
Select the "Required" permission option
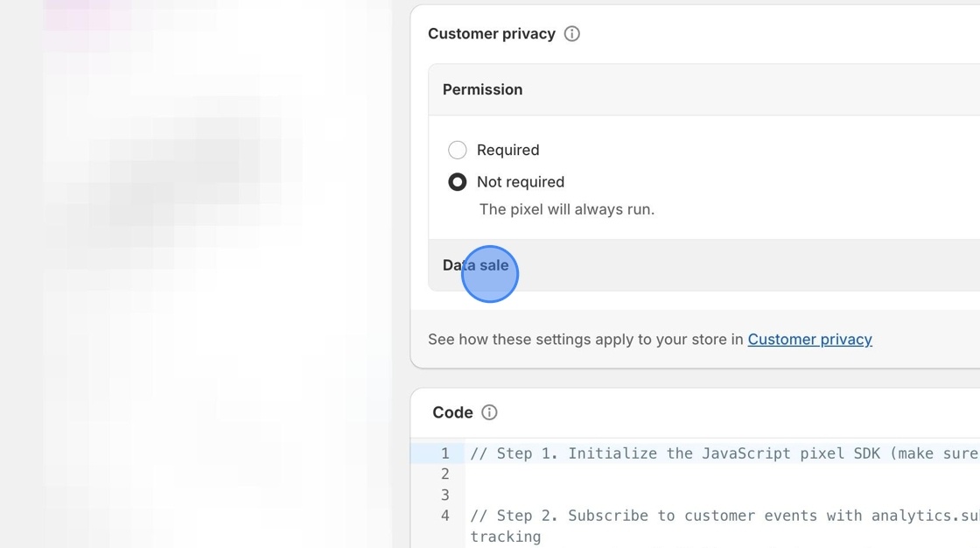[x=457, y=150]
